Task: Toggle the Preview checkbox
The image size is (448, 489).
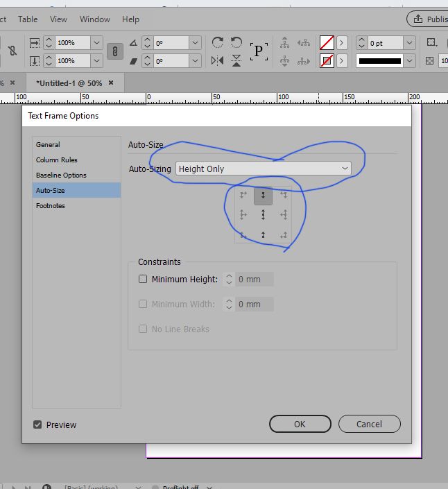Action: (37, 424)
